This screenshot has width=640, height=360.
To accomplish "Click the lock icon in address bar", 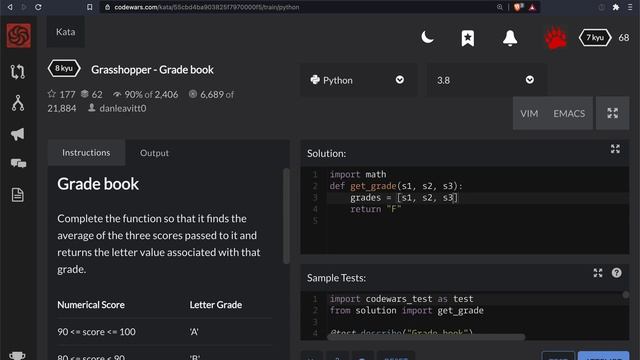I will (107, 7).
